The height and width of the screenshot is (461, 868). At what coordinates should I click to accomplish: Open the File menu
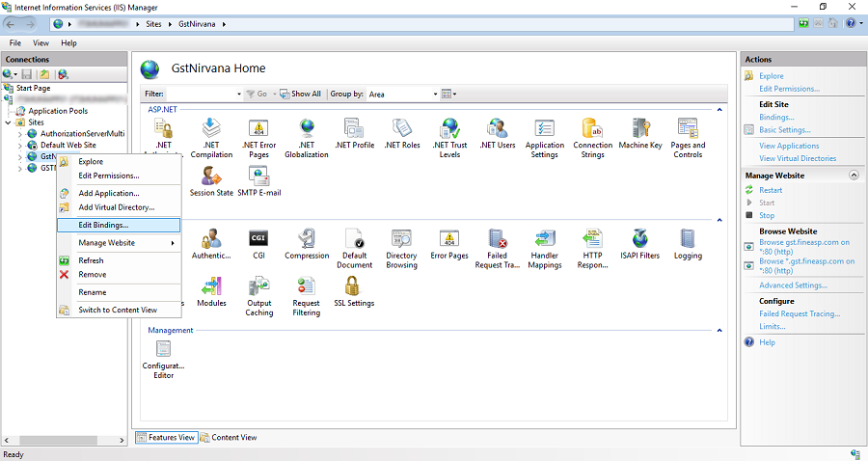pyautogui.click(x=14, y=43)
